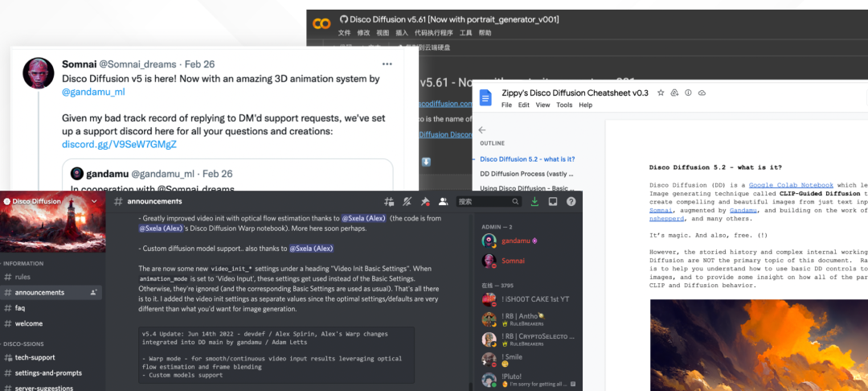Viewport: 868px width, 391px height.
Task: Open the tweet's three-dot more menu
Action: pos(387,64)
